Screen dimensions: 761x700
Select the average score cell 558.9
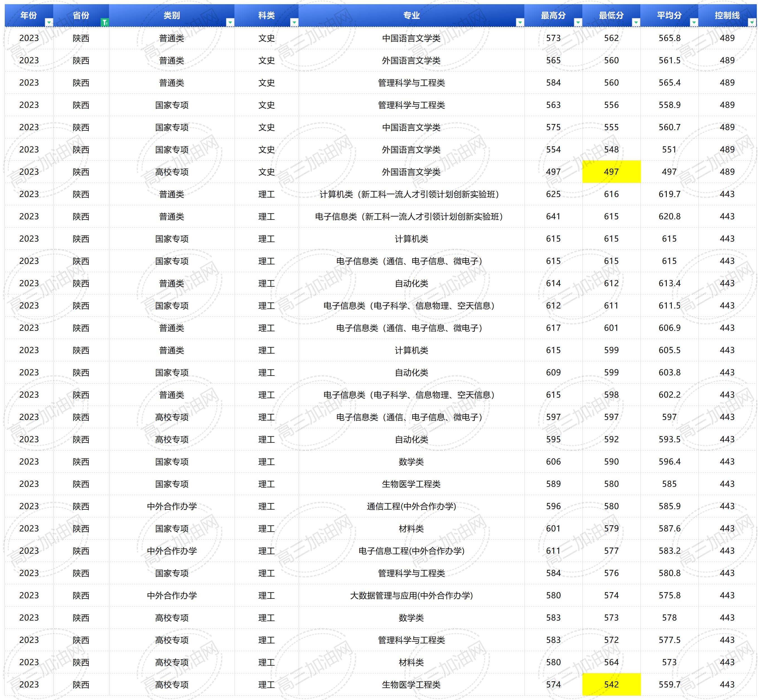click(669, 105)
